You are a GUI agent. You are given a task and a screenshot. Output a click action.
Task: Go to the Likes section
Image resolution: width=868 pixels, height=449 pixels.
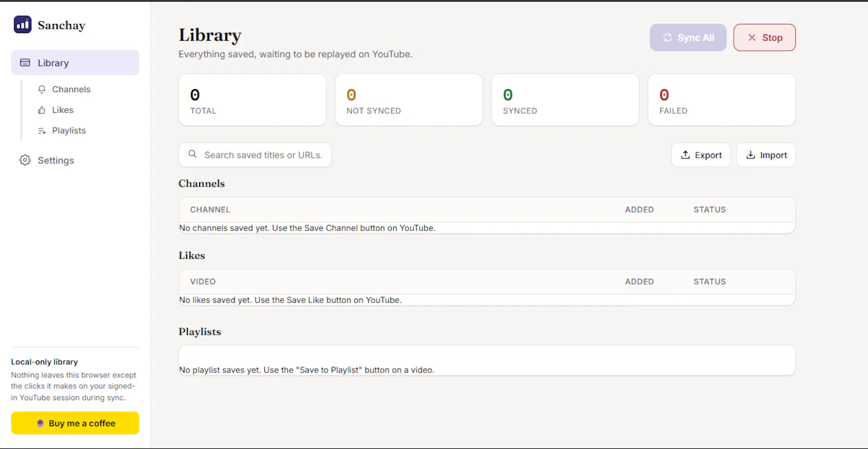tap(62, 110)
